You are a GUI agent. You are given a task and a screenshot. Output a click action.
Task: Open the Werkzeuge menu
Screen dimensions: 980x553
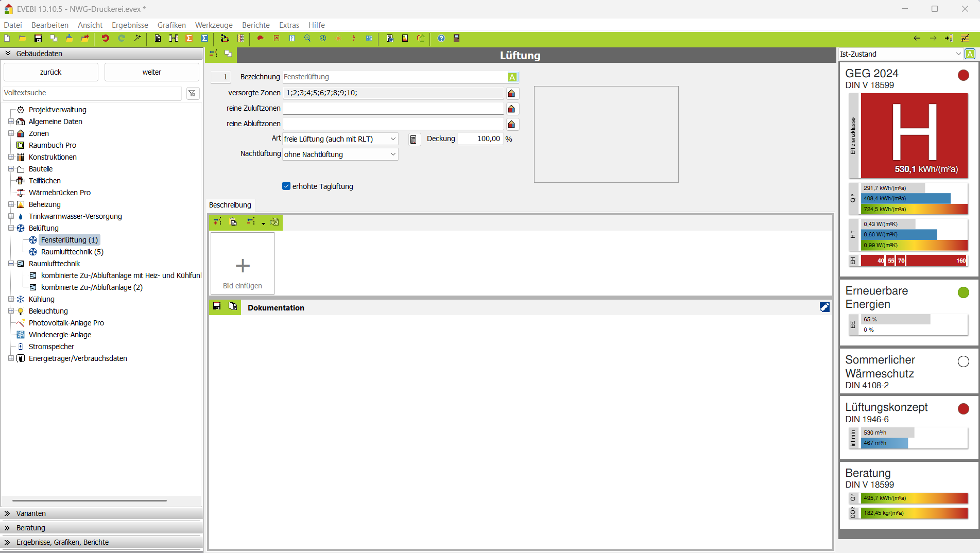214,25
